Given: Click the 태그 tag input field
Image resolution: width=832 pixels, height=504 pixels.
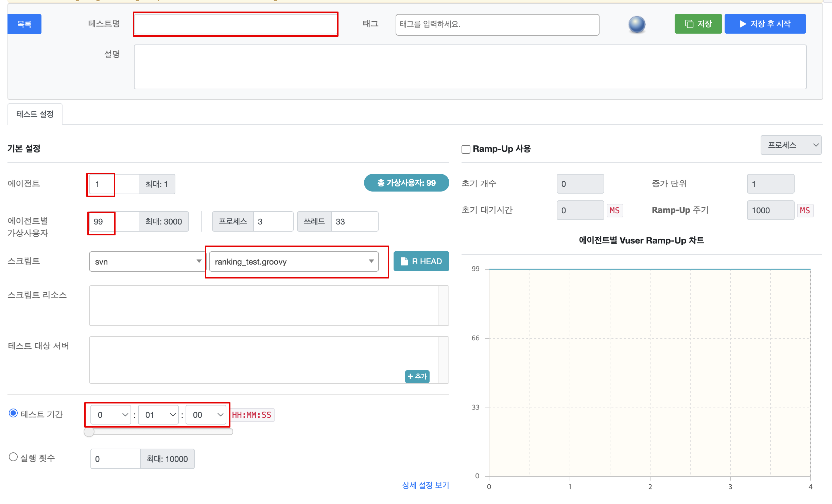Looking at the screenshot, I should [497, 24].
